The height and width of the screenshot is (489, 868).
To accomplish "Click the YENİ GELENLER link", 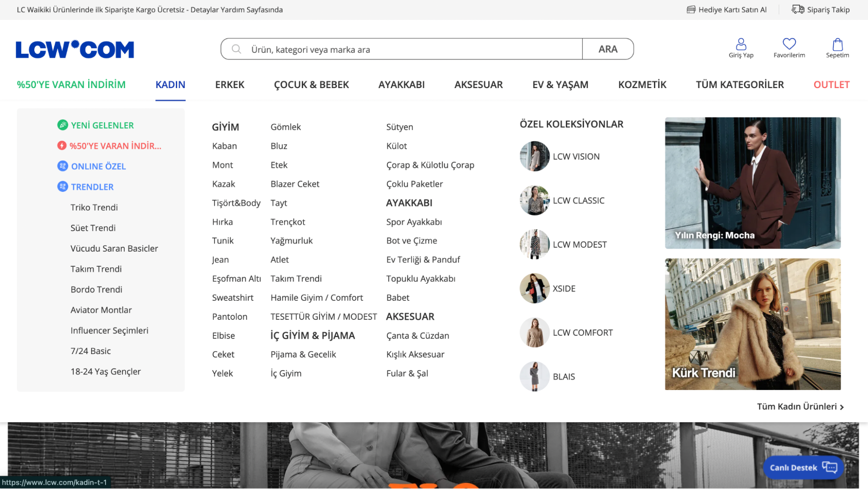I will (x=102, y=125).
